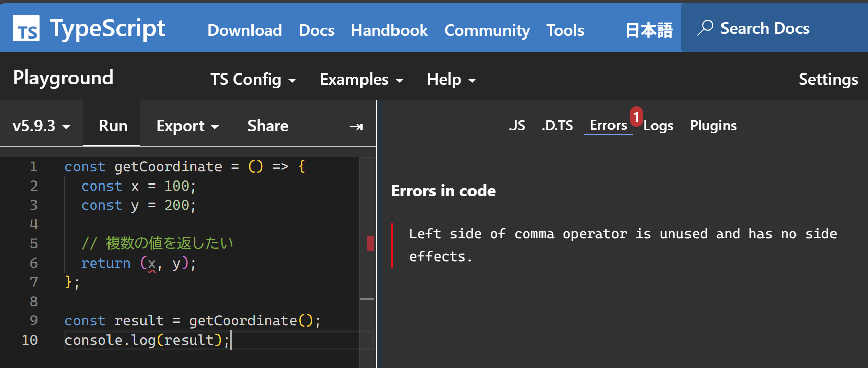This screenshot has width=868, height=368.
Task: Open the Logs tab
Action: [658, 126]
